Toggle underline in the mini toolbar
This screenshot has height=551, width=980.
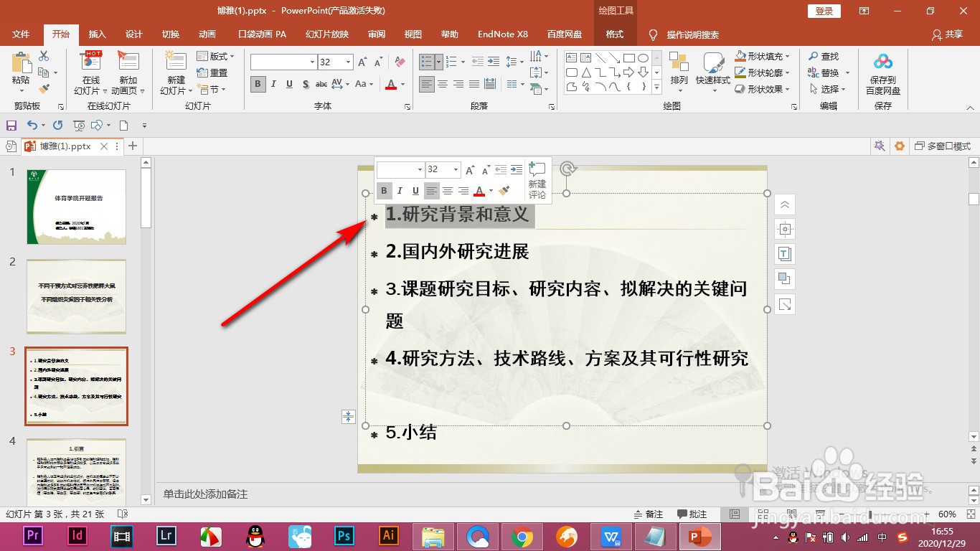417,190
